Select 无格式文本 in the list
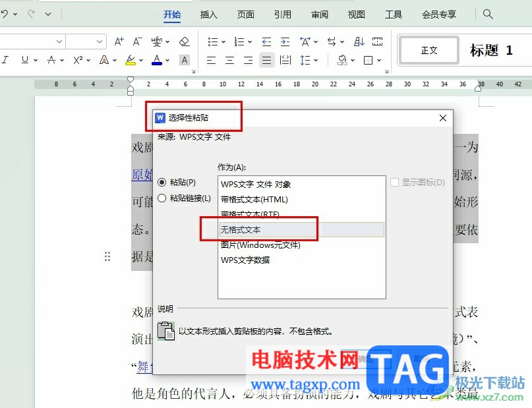 [x=302, y=230]
